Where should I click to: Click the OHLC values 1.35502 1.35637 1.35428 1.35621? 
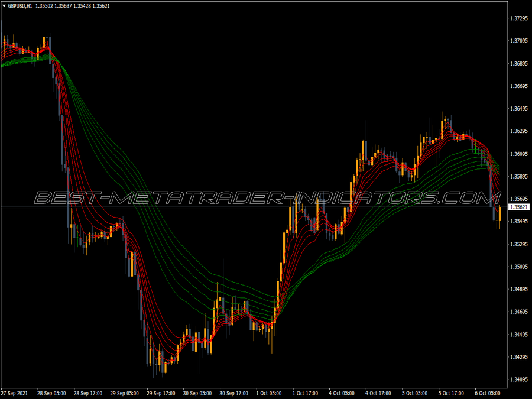point(73,6)
